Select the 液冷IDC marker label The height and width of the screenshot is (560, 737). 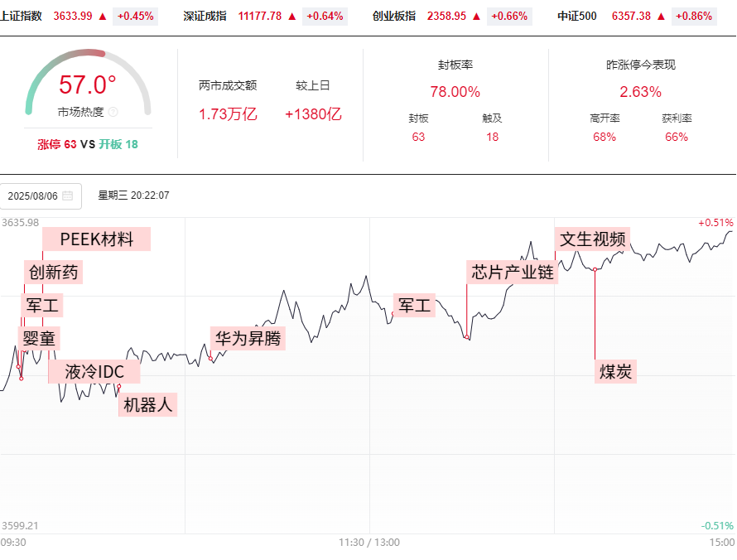point(94,372)
